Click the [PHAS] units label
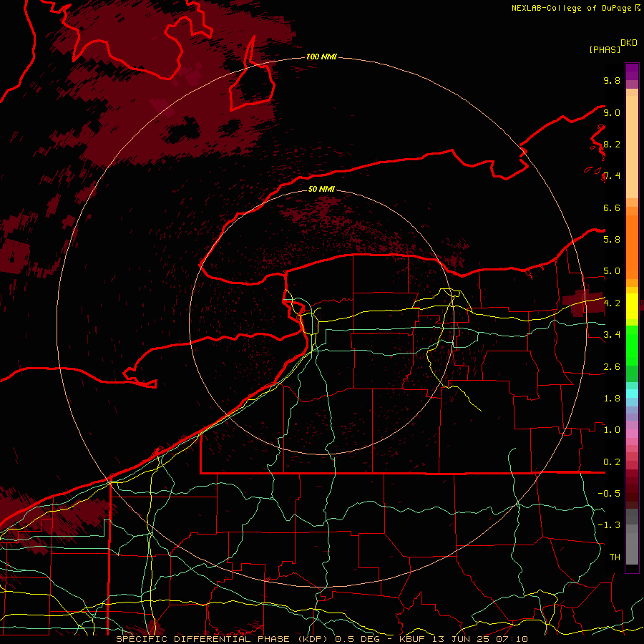 [605, 49]
